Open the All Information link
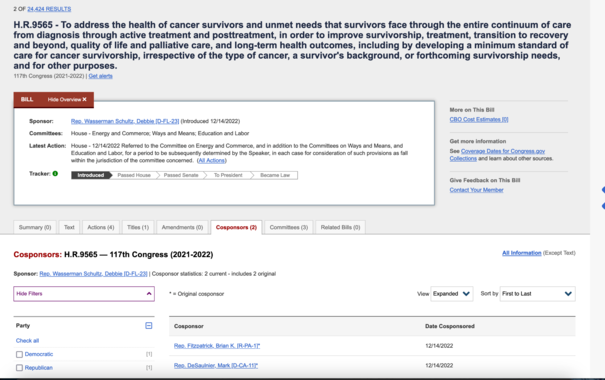Image resolution: width=605 pixels, height=380 pixels. [521, 253]
